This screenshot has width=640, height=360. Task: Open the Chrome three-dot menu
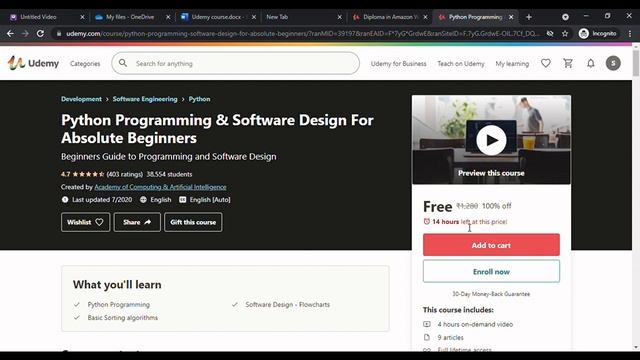[630, 33]
